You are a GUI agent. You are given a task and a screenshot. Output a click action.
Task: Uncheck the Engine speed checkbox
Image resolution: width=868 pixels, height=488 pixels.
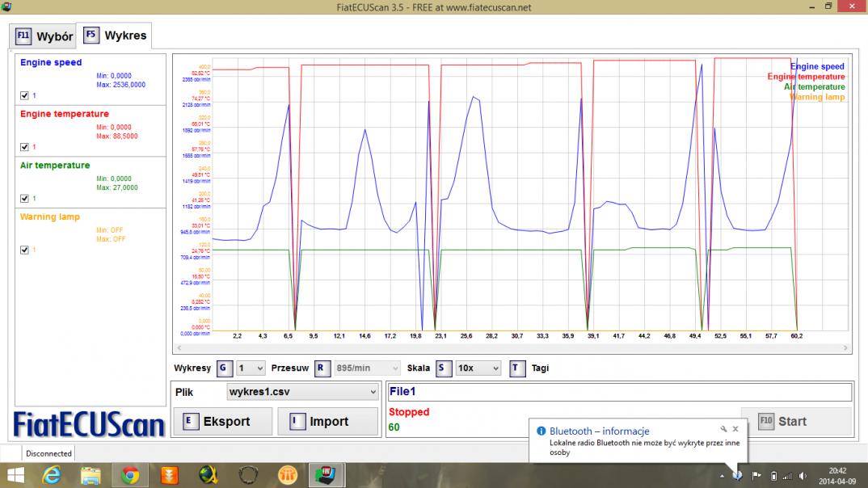point(24,95)
